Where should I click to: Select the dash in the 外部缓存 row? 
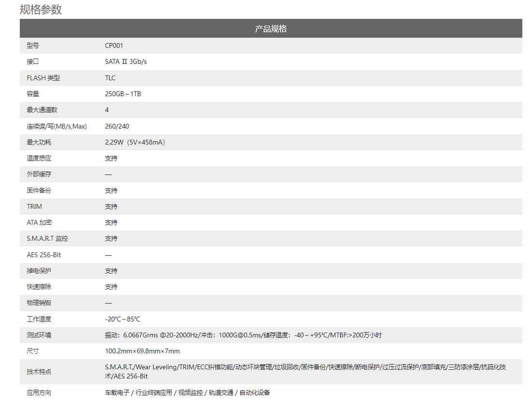pos(108,174)
